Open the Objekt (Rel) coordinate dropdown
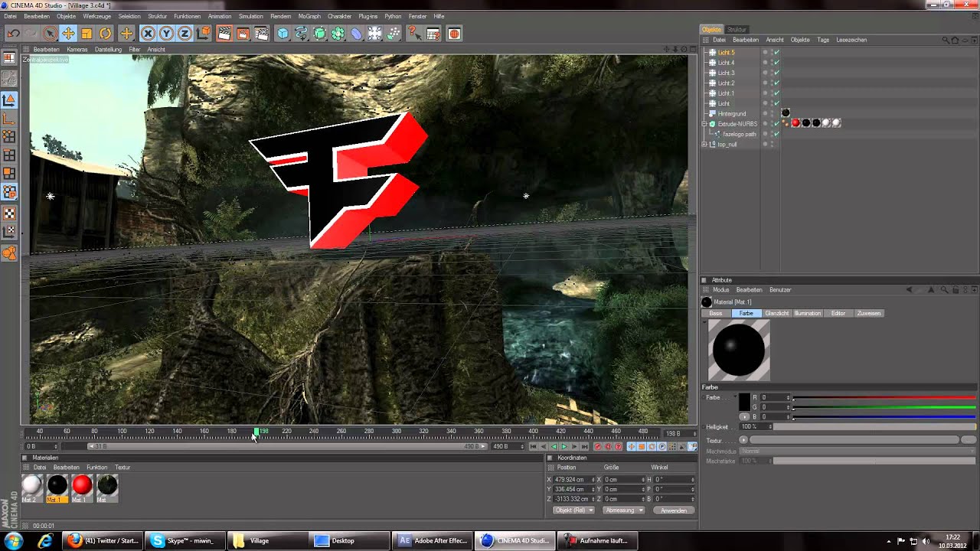Image resolution: width=980 pixels, height=551 pixels. point(574,510)
